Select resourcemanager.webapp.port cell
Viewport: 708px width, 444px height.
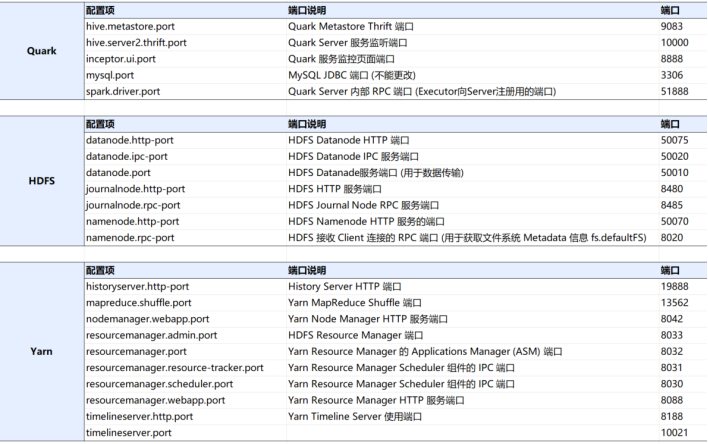[x=185, y=401]
